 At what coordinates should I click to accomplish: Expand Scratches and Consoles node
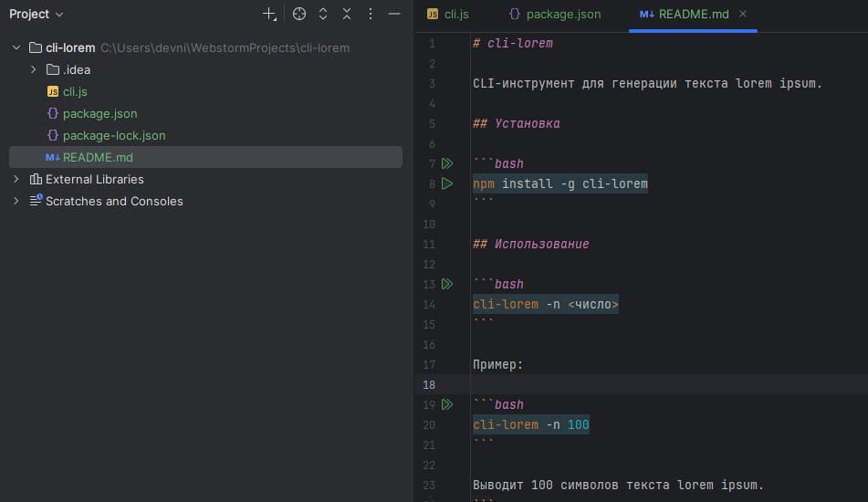tap(17, 201)
